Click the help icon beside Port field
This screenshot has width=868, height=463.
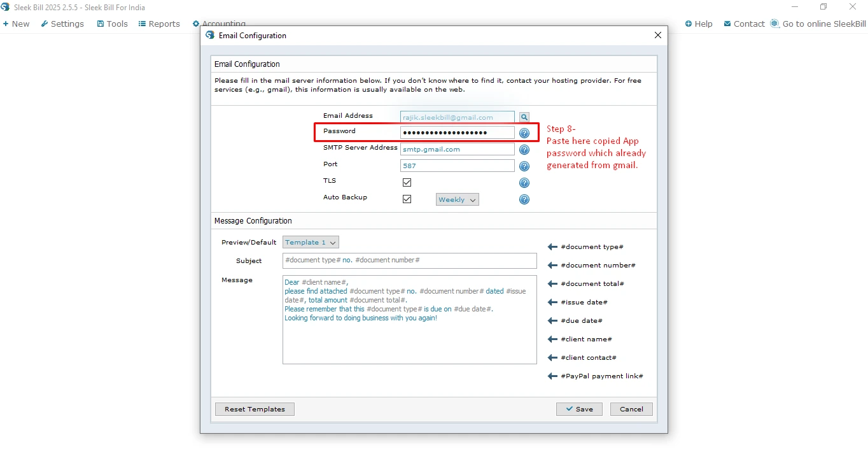[x=524, y=166]
